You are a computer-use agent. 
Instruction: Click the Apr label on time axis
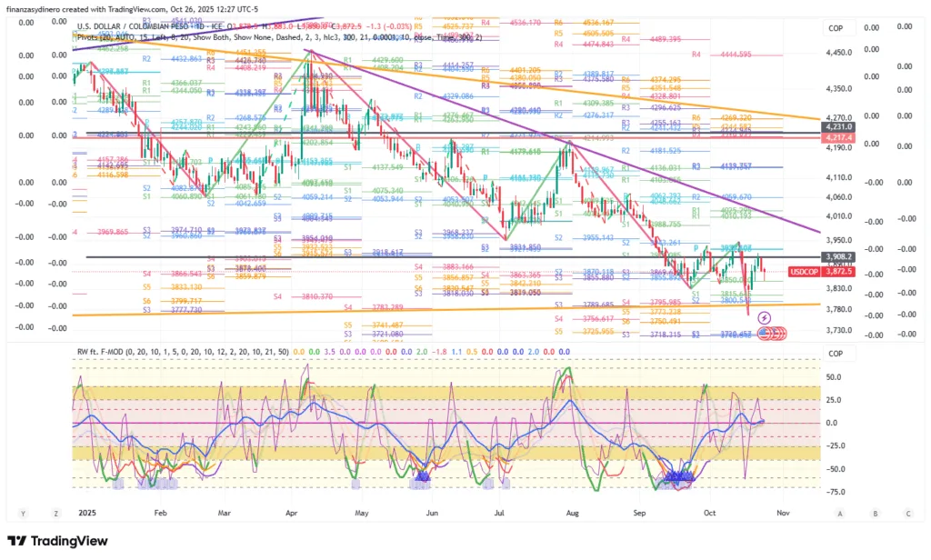(294, 513)
